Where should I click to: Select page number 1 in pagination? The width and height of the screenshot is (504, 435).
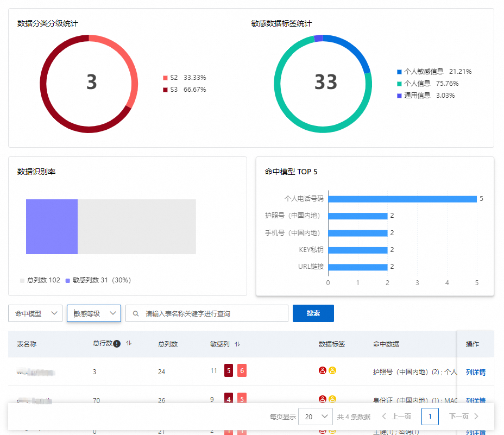pyautogui.click(x=430, y=417)
